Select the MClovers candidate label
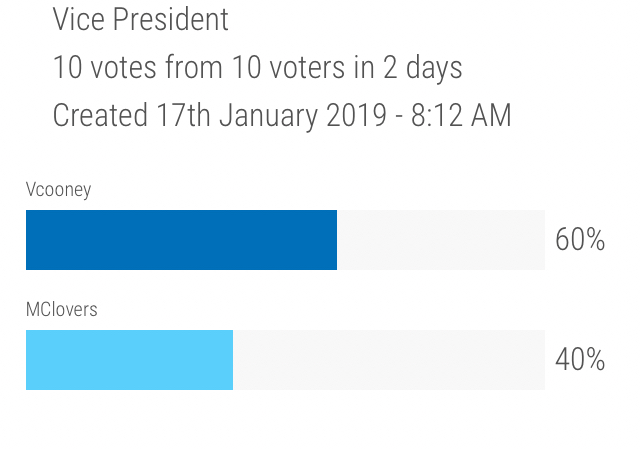 [x=62, y=310]
